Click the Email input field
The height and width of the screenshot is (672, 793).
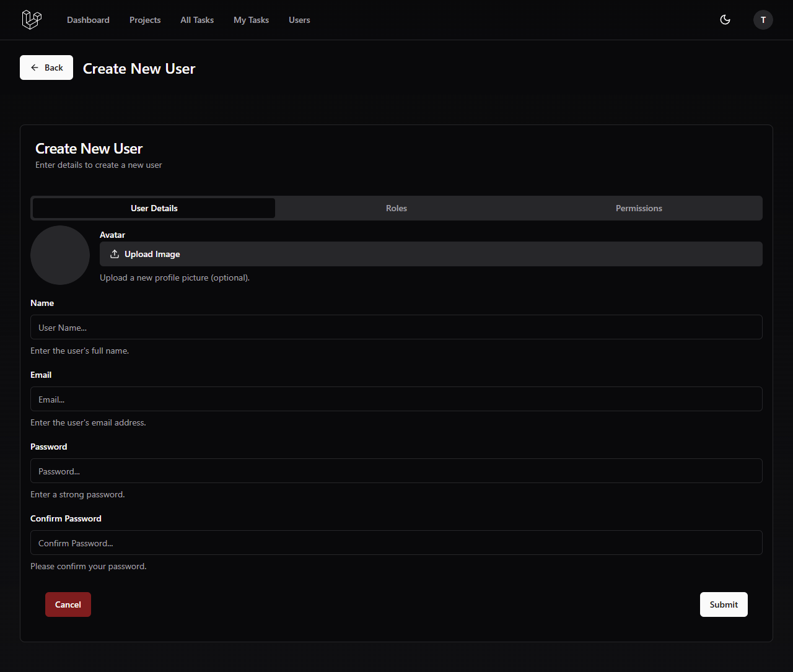pos(396,399)
